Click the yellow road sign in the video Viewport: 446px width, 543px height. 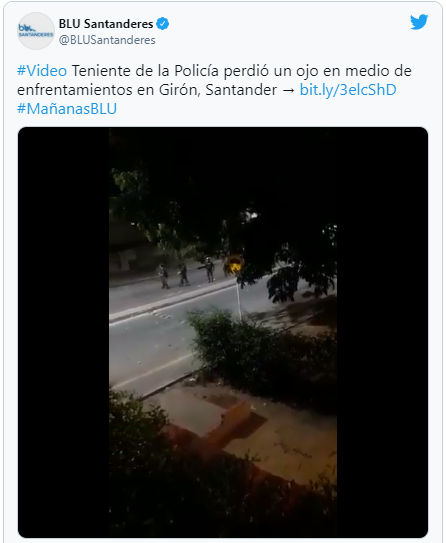[x=234, y=265]
